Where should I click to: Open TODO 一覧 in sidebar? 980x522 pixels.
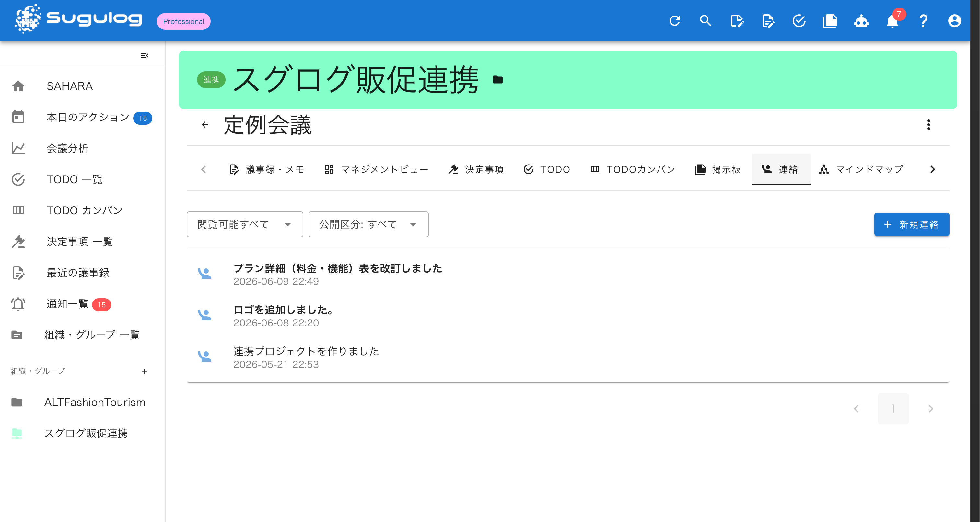coord(83,179)
